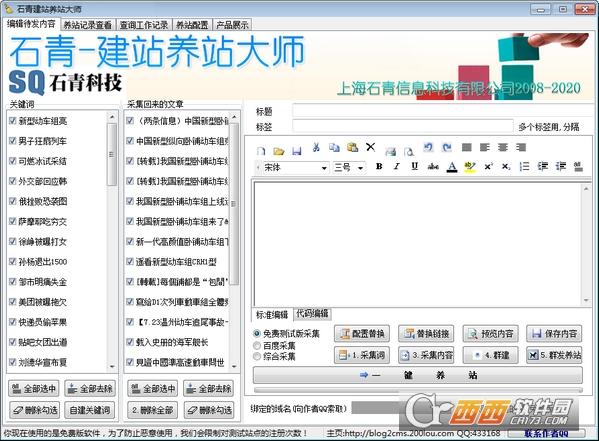Click 自建关键词 button

(x=90, y=410)
